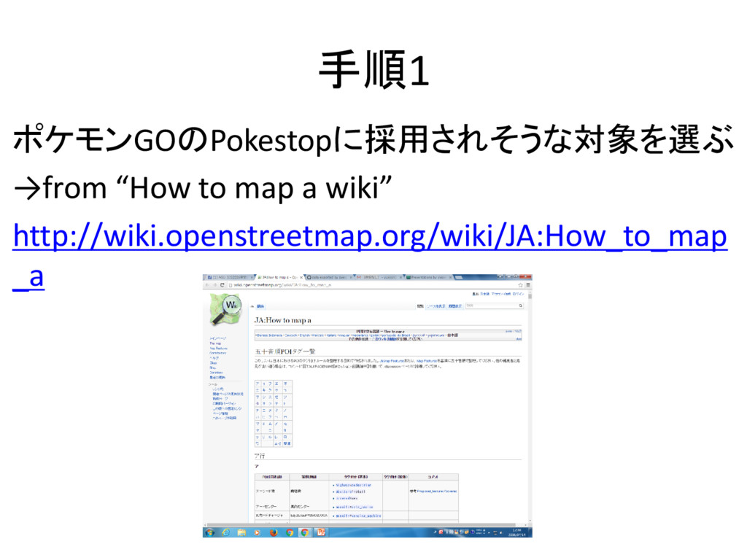This screenshot has width=747, height=560.
Task: Open 'Contributors' sidebar link
Action: [x=217, y=353]
